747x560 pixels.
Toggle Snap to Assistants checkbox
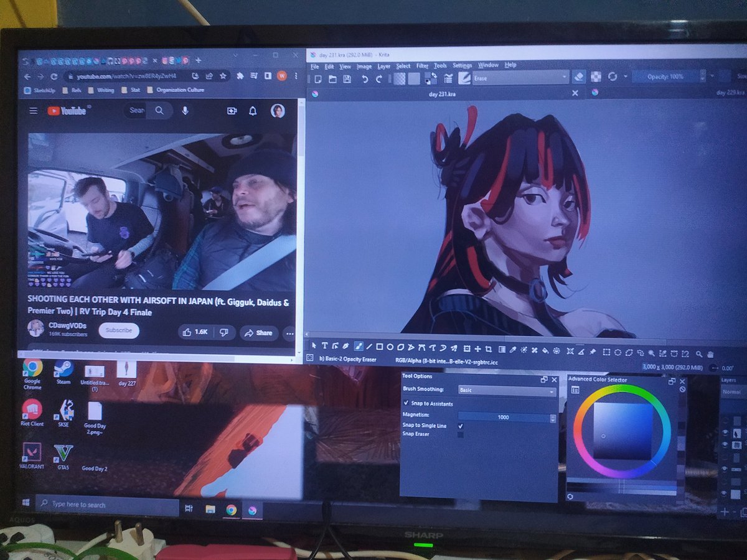pos(406,403)
